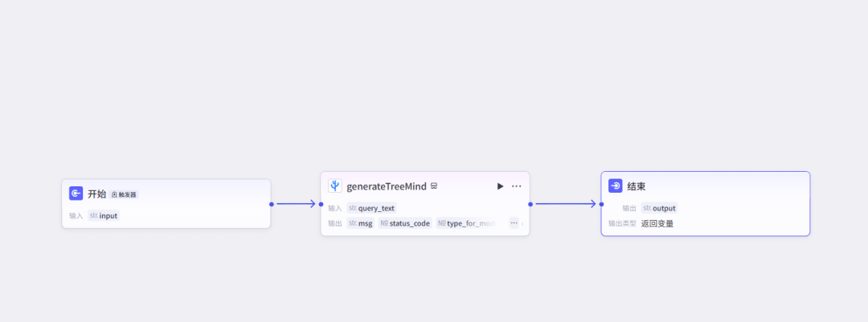Click the purple 结束 end node icon
The image size is (868, 322).
616,186
